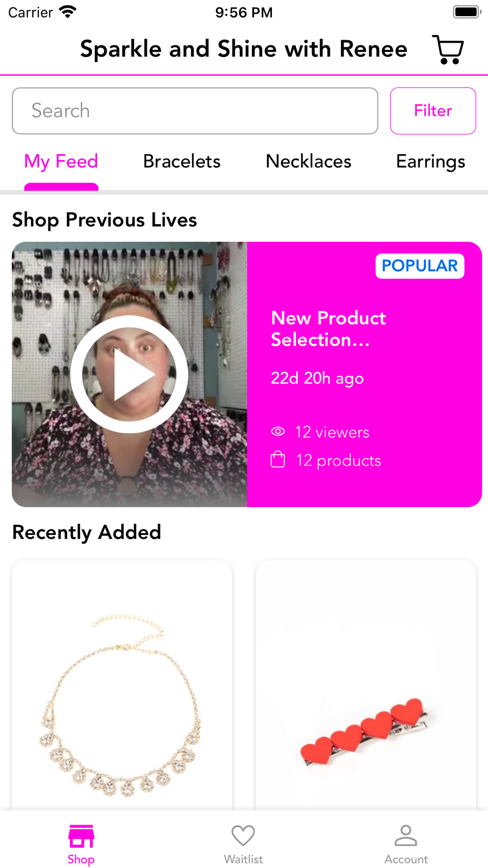Focus the Search input field

[x=195, y=111]
